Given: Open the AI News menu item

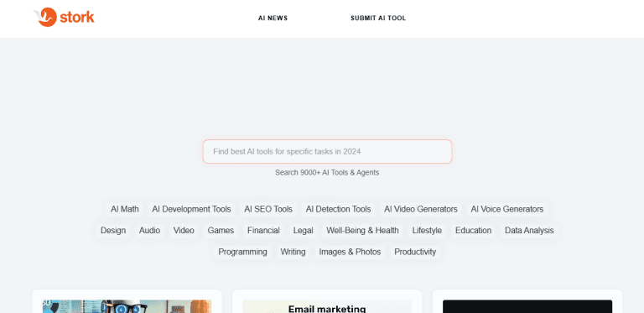Looking at the screenshot, I should (273, 18).
